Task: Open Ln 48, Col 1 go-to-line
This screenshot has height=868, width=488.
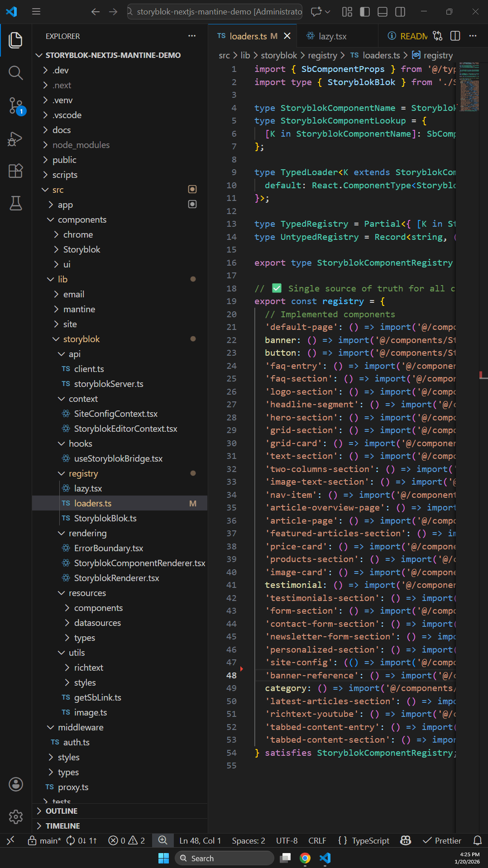Action: pyautogui.click(x=200, y=840)
